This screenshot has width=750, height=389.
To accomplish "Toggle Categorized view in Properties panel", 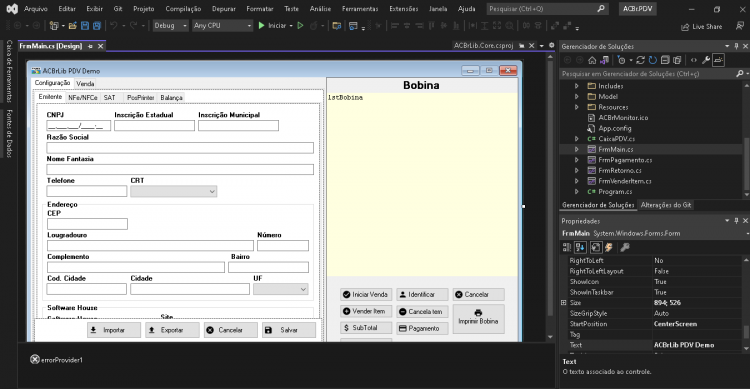I will [567, 247].
